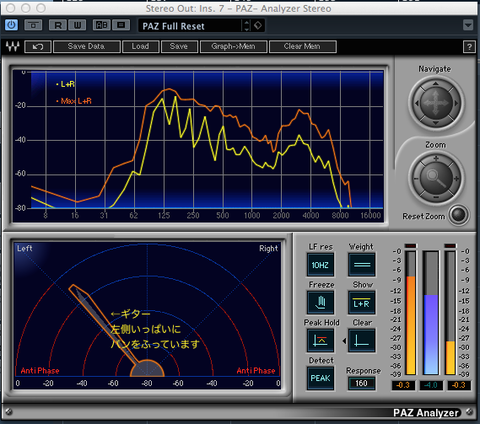Click right meter clip indicator
Image resolution: width=480 pixels, height=424 pixels.
(450, 246)
